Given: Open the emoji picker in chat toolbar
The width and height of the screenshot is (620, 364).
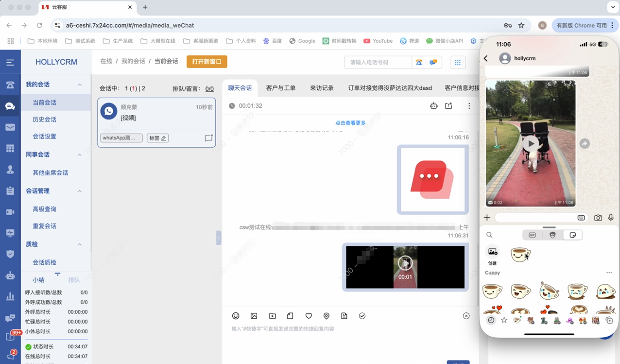Looking at the screenshot, I should tap(236, 316).
